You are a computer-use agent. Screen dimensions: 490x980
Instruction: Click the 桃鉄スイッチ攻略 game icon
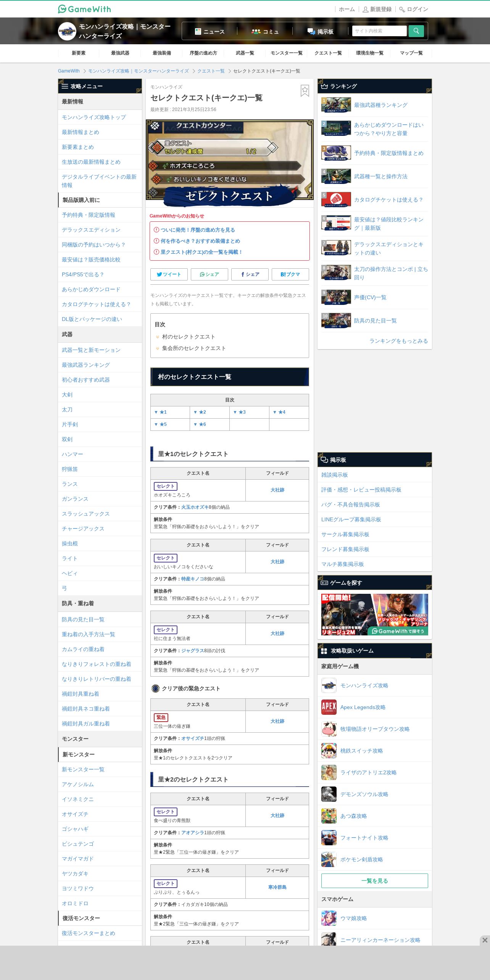(329, 751)
